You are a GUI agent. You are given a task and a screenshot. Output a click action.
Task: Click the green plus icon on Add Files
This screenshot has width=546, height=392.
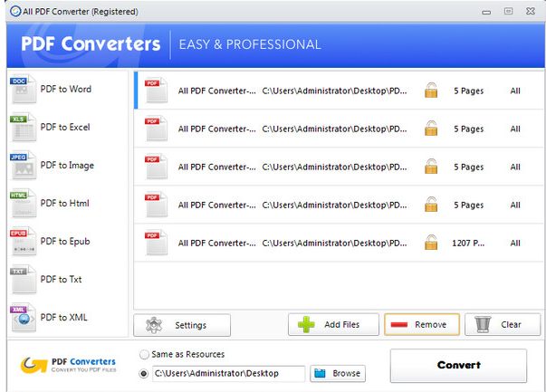[x=306, y=324]
